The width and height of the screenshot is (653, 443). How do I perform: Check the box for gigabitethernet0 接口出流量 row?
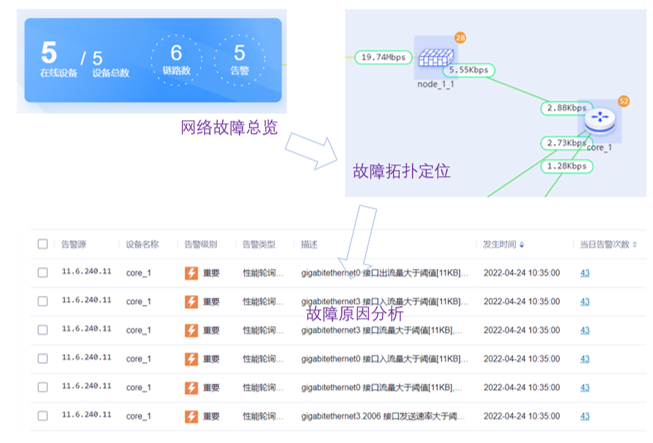pyautogui.click(x=42, y=273)
